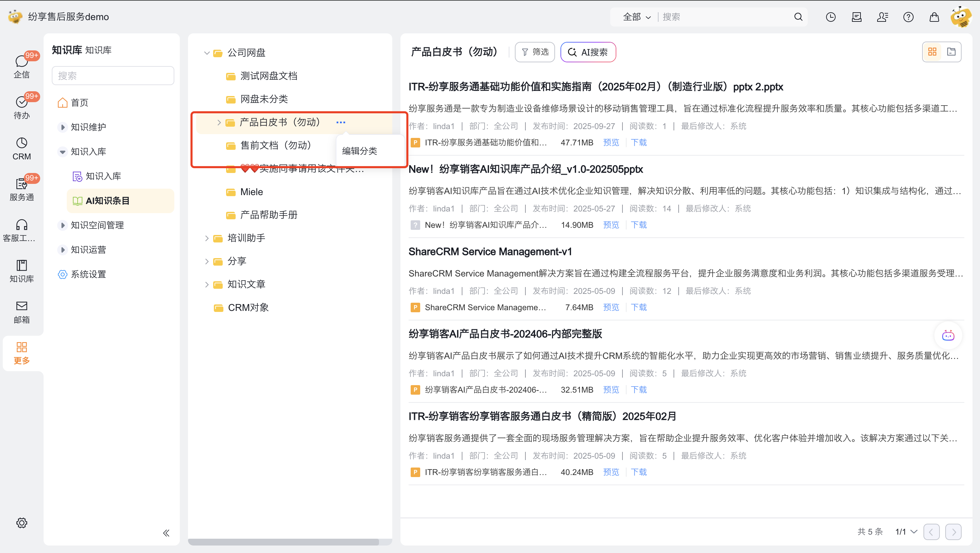Collapse the left panel with the double arrow
980x553 pixels.
166,533
